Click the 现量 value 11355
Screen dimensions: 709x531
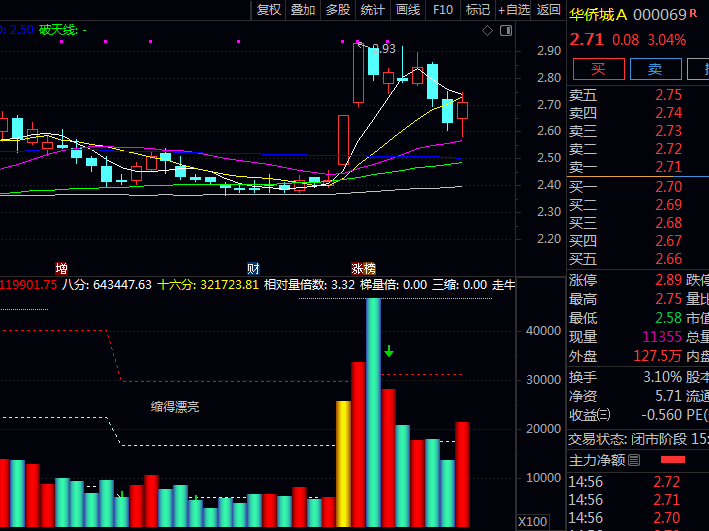click(x=662, y=337)
